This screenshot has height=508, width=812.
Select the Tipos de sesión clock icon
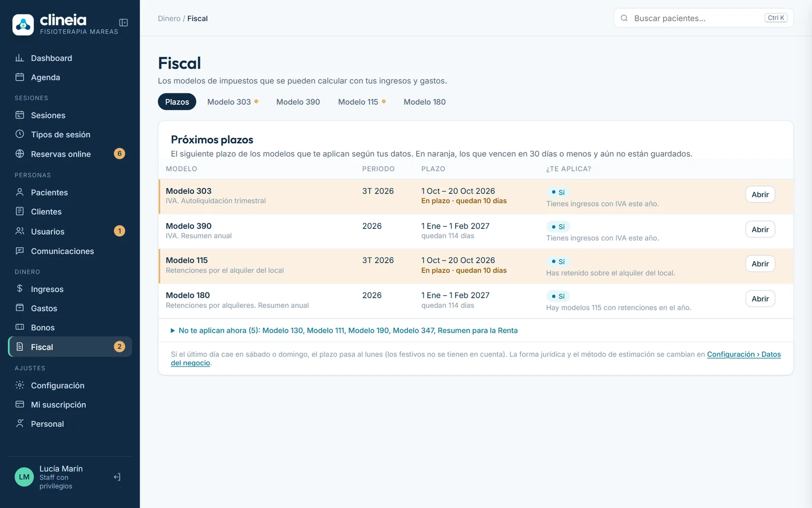20,134
